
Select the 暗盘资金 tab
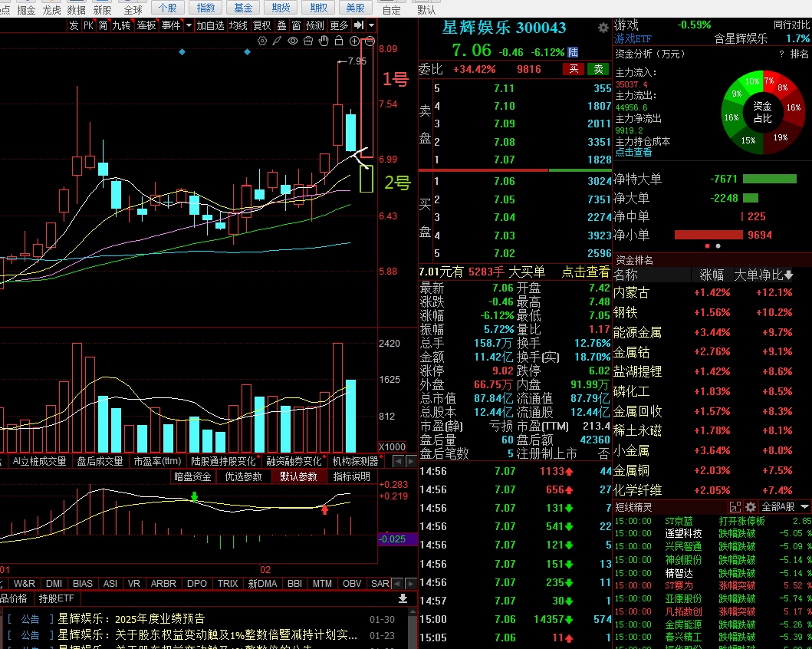[192, 476]
